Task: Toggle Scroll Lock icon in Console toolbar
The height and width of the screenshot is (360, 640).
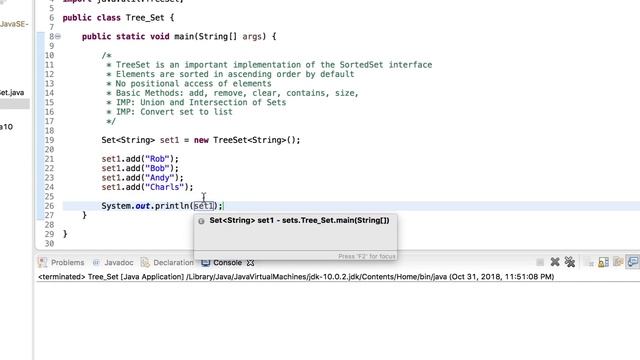Action: [x=603, y=262]
